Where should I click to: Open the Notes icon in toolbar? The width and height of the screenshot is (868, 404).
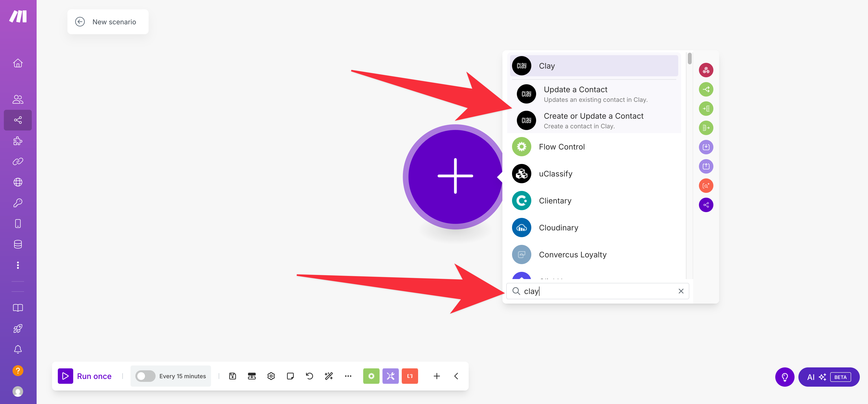(290, 376)
